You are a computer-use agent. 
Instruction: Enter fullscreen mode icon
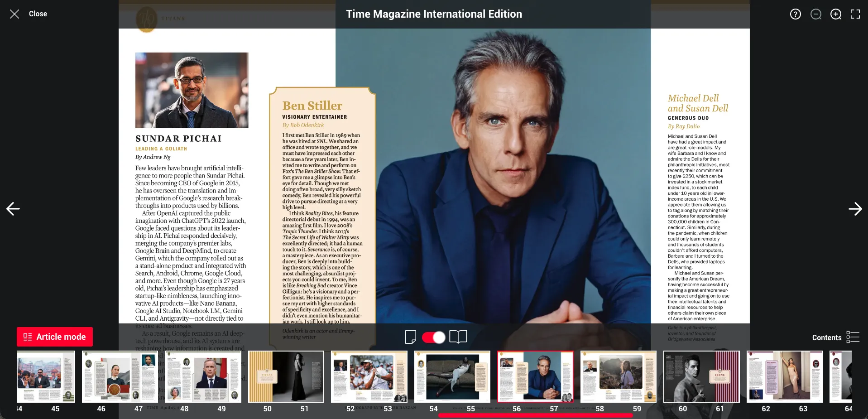[855, 14]
